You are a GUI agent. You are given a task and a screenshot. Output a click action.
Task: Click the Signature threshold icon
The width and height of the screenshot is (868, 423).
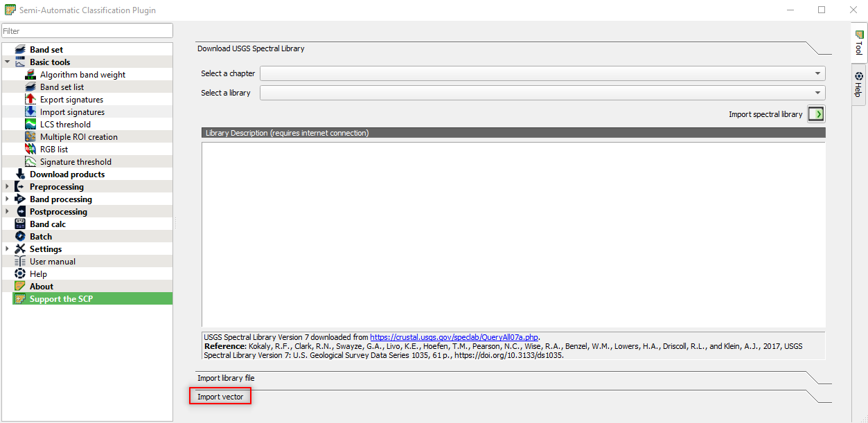[30, 162]
